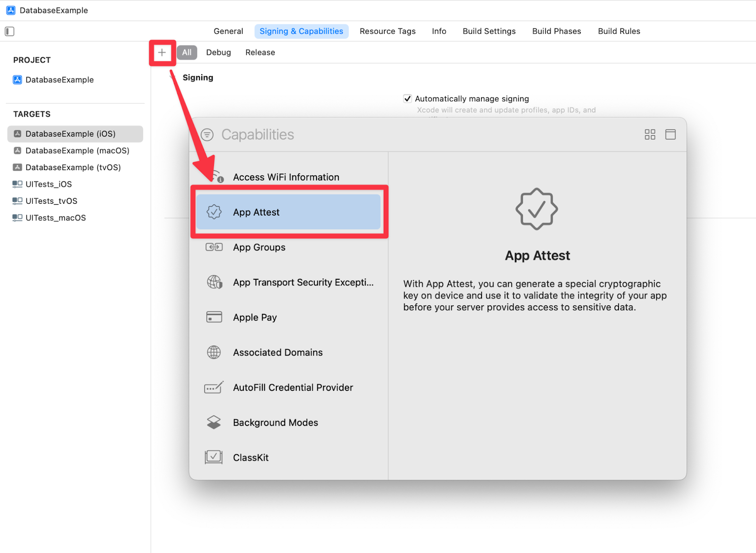Open the Build Settings tab

pyautogui.click(x=489, y=31)
